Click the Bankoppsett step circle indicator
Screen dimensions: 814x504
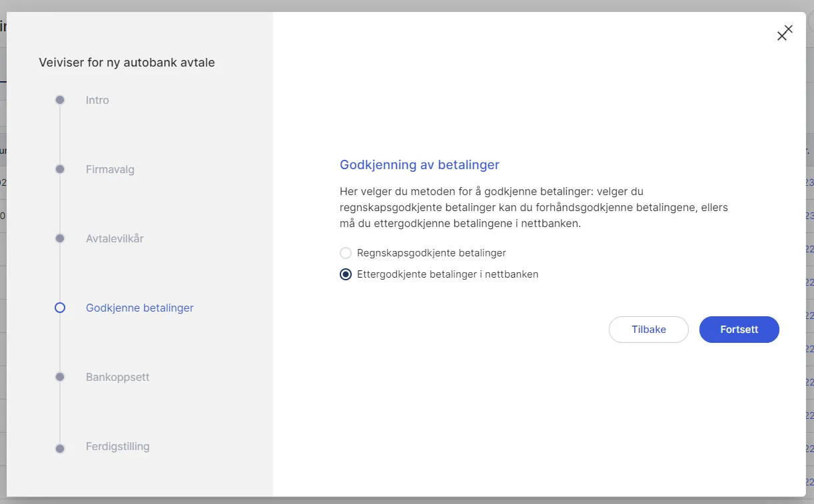click(x=59, y=377)
